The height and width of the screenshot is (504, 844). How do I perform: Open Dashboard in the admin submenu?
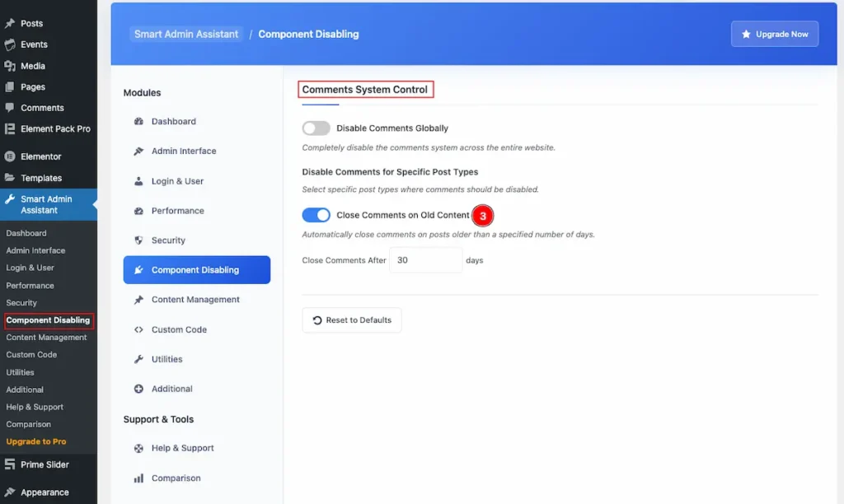pyautogui.click(x=26, y=233)
